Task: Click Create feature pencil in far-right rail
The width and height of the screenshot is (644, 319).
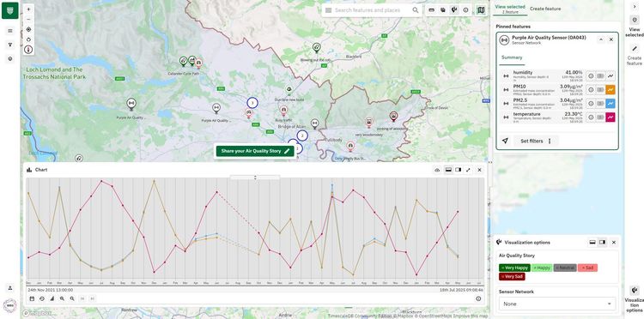Action: coord(635,48)
